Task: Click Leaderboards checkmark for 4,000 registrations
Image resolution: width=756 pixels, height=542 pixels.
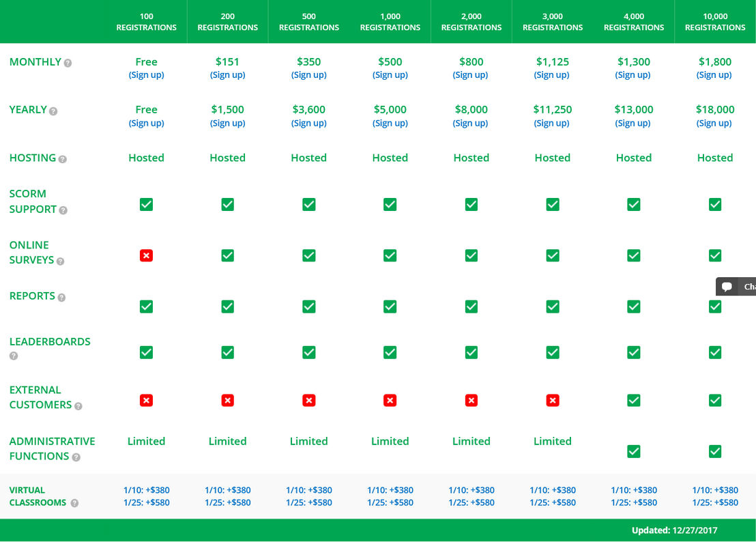Action: pos(634,352)
